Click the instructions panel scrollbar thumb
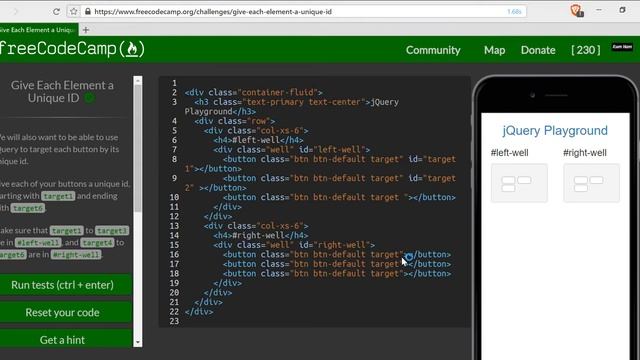 [x=138, y=149]
